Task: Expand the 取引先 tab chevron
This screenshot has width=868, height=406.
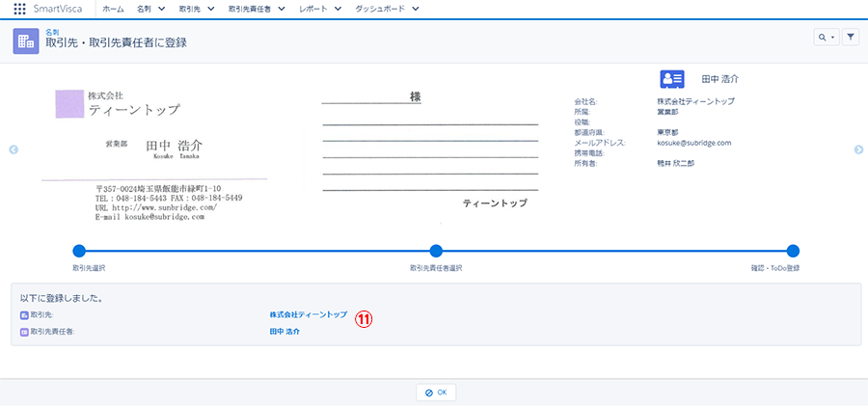Action: pos(210,9)
